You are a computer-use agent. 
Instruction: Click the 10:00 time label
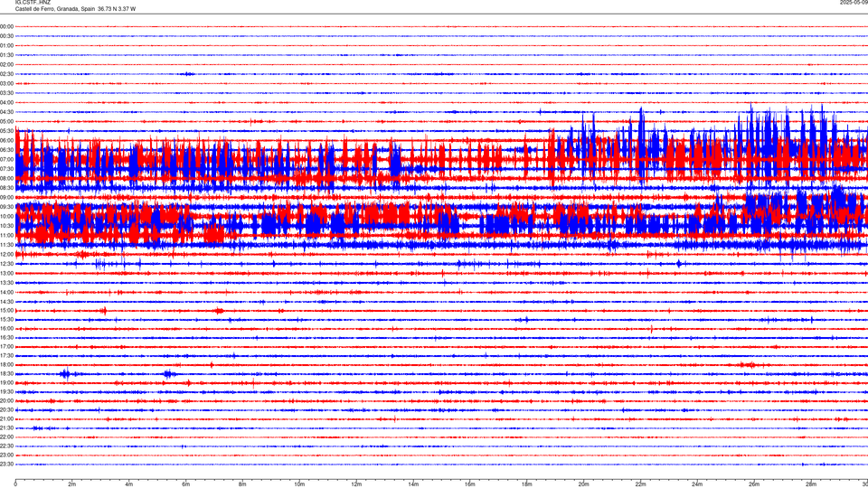point(6,216)
